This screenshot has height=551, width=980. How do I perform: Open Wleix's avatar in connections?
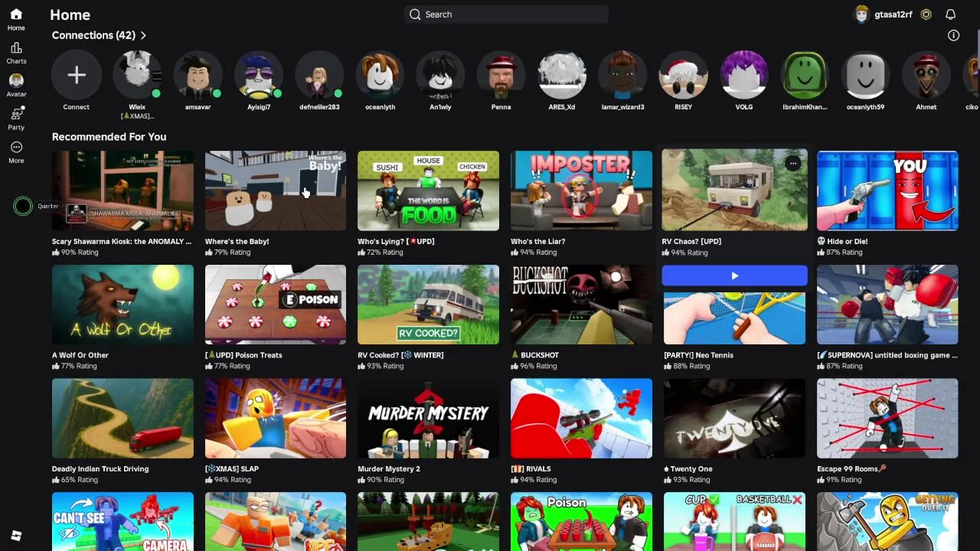(x=137, y=75)
